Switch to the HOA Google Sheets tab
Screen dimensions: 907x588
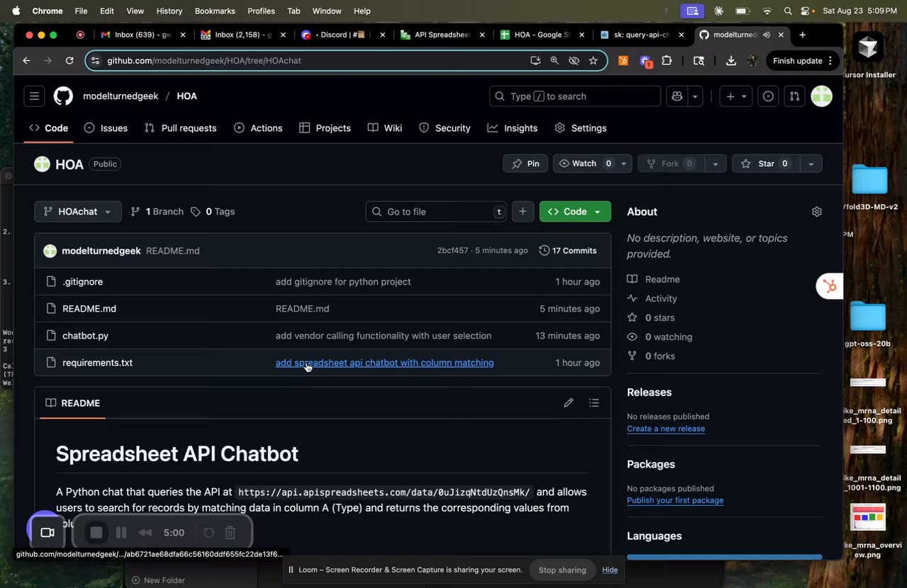coord(542,35)
